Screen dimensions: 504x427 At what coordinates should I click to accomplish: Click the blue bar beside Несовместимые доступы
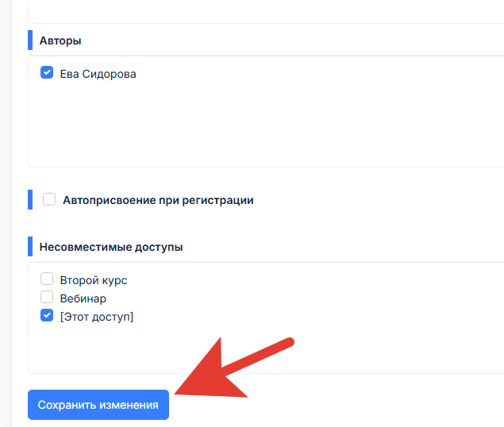(30, 247)
